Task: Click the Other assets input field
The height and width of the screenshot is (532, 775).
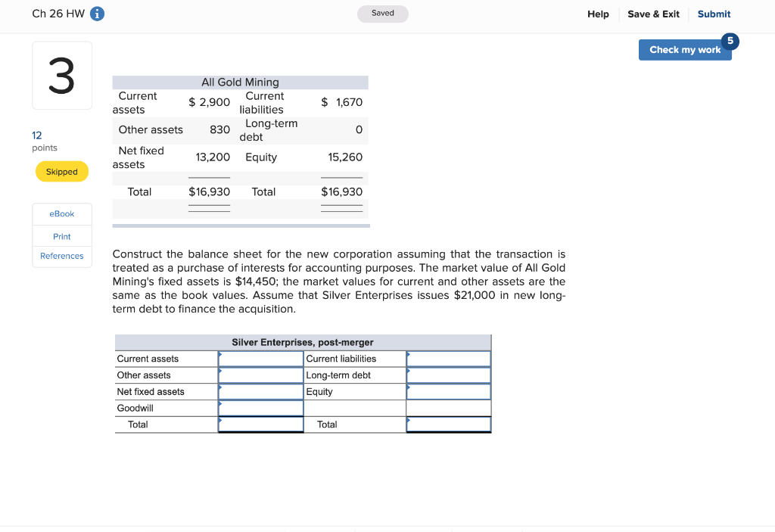Action: click(x=260, y=375)
